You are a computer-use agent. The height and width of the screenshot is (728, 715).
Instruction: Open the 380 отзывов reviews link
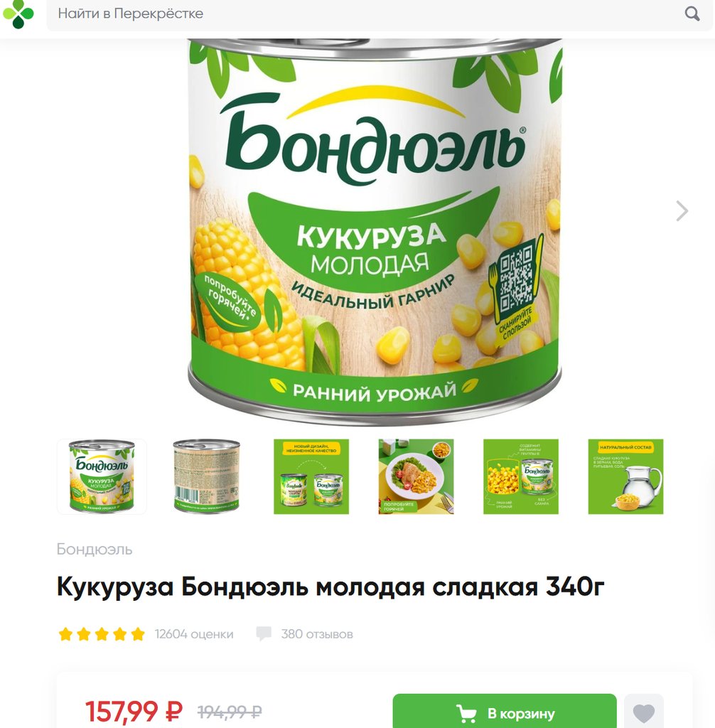[317, 633]
